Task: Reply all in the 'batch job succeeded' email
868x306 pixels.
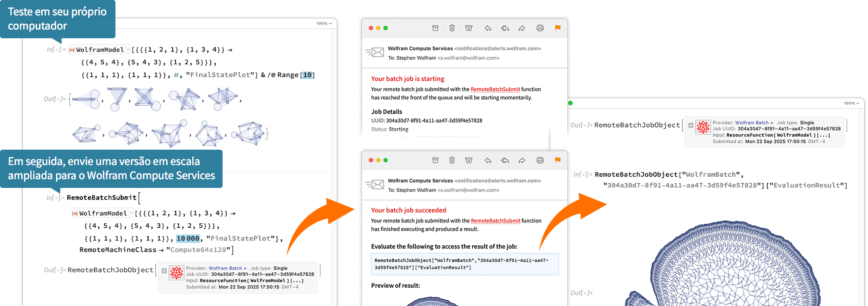Action: pos(505,160)
